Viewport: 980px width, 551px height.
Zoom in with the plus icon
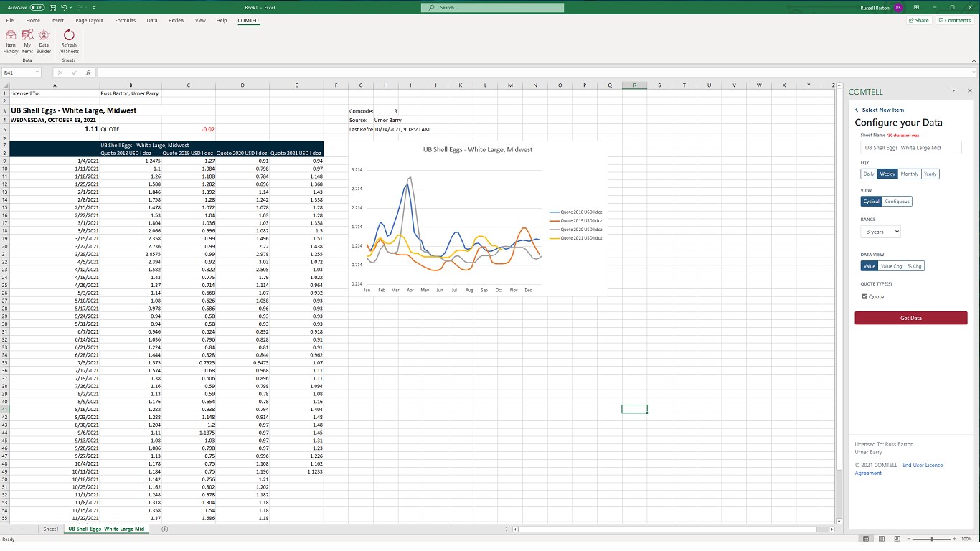956,539
